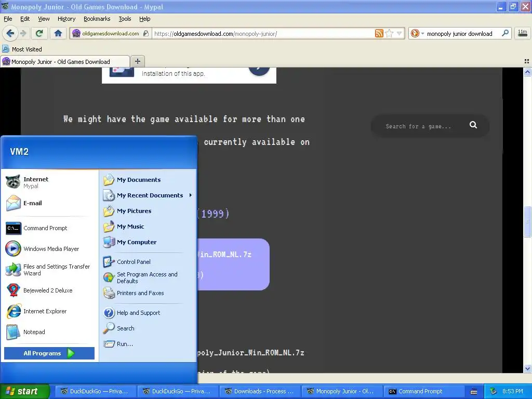532x399 pixels.
Task: Open the View menu
Action: pyautogui.click(x=44, y=19)
